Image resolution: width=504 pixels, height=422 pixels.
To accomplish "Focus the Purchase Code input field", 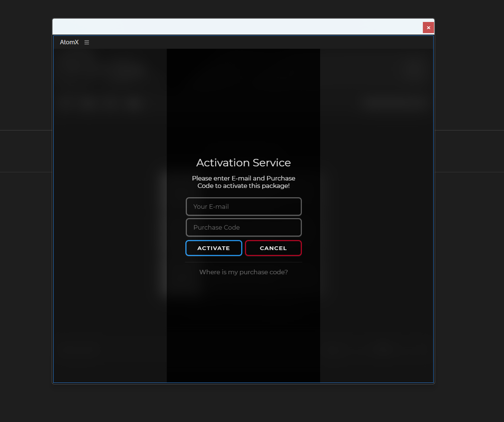I will click(244, 227).
